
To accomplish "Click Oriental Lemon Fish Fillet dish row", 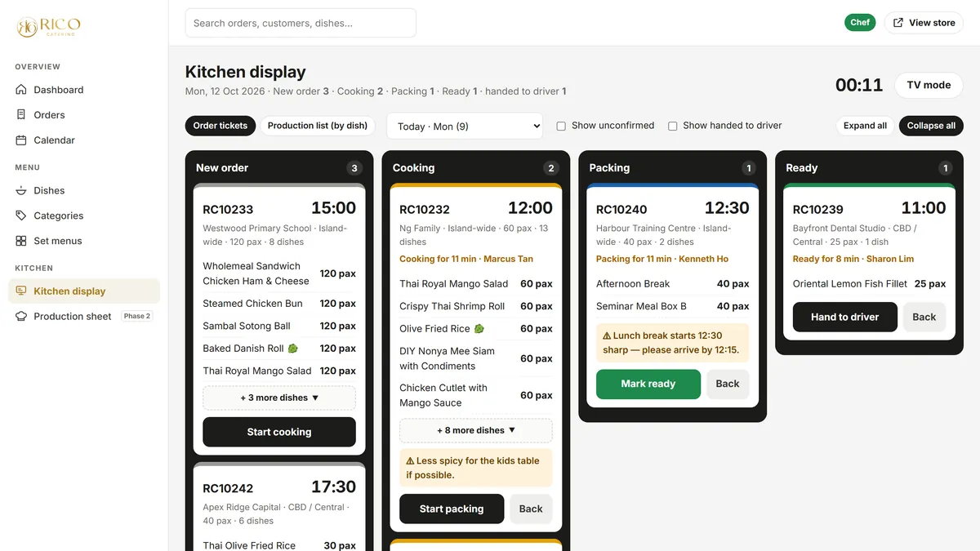I will [870, 284].
